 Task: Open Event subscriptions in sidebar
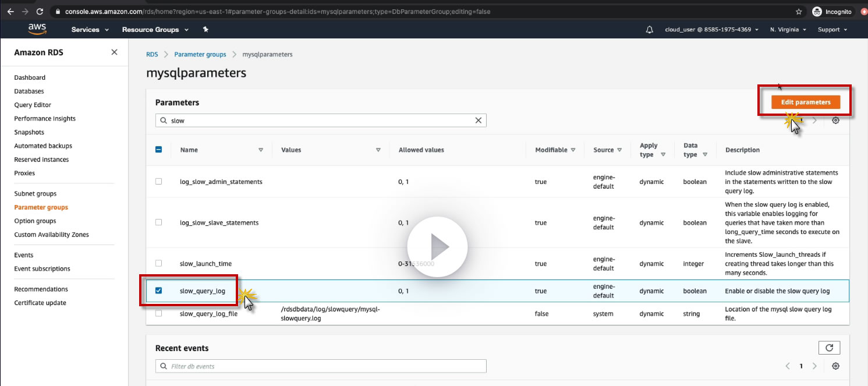42,269
